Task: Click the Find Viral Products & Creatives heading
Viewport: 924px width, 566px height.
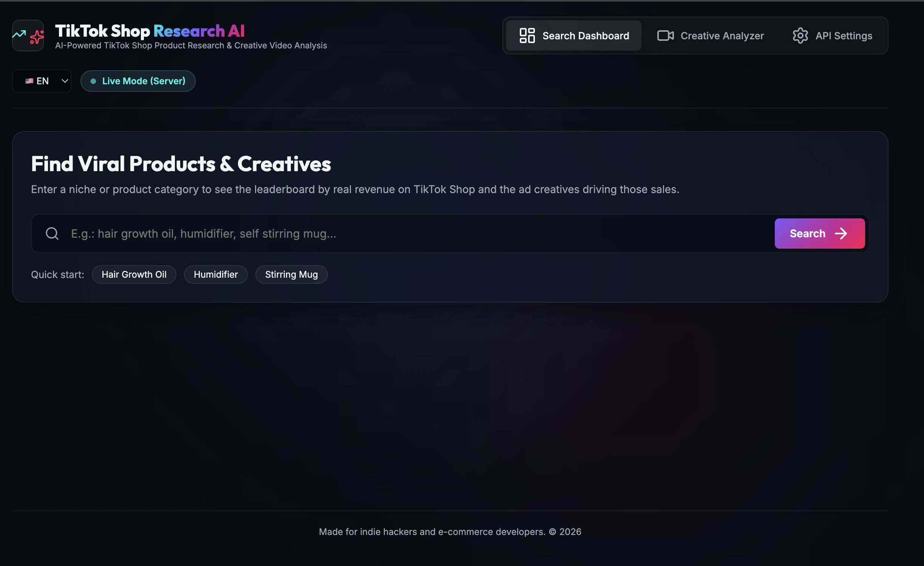Action: click(x=181, y=164)
